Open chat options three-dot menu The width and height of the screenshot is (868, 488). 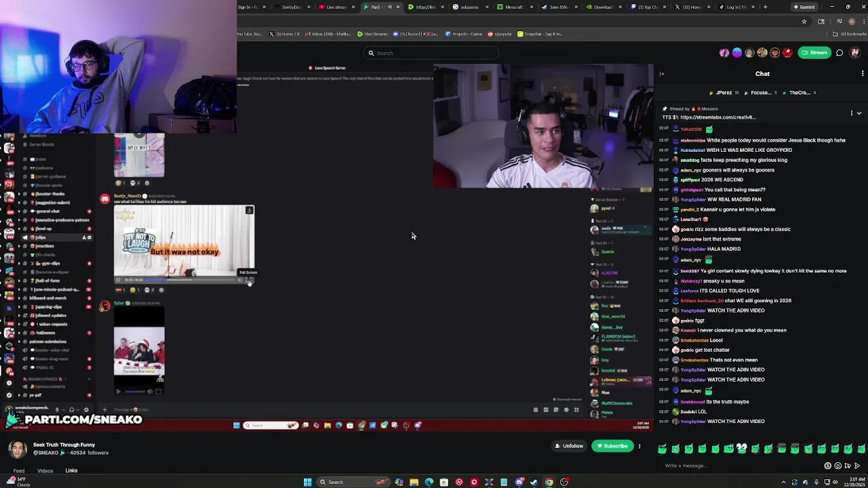tap(863, 74)
